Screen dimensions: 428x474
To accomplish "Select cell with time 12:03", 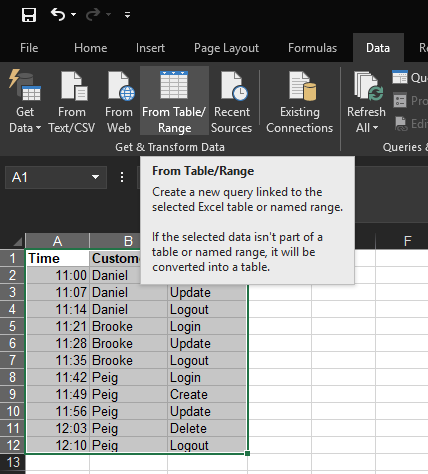I will click(x=57, y=428).
